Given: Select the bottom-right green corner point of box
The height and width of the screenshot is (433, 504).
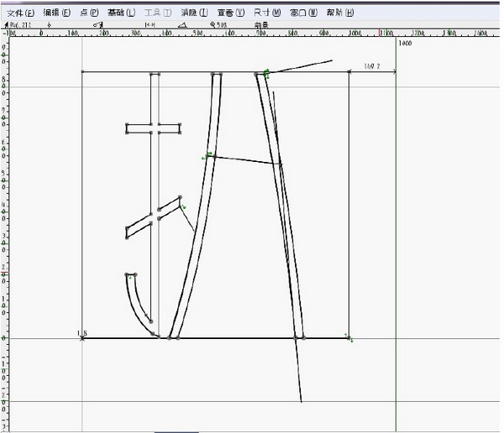Looking at the screenshot, I should pyautogui.click(x=350, y=339).
